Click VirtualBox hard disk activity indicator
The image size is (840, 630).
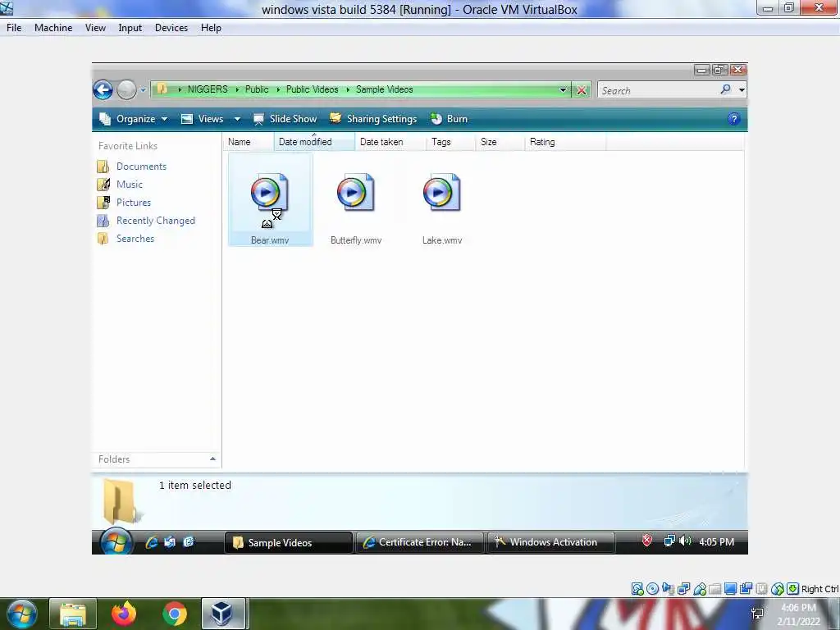[x=637, y=589]
